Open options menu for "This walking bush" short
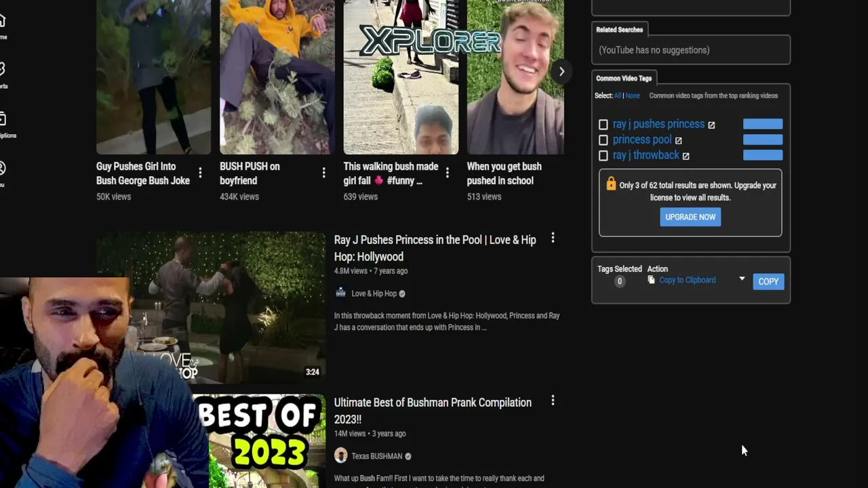This screenshot has width=868, height=488. [447, 173]
